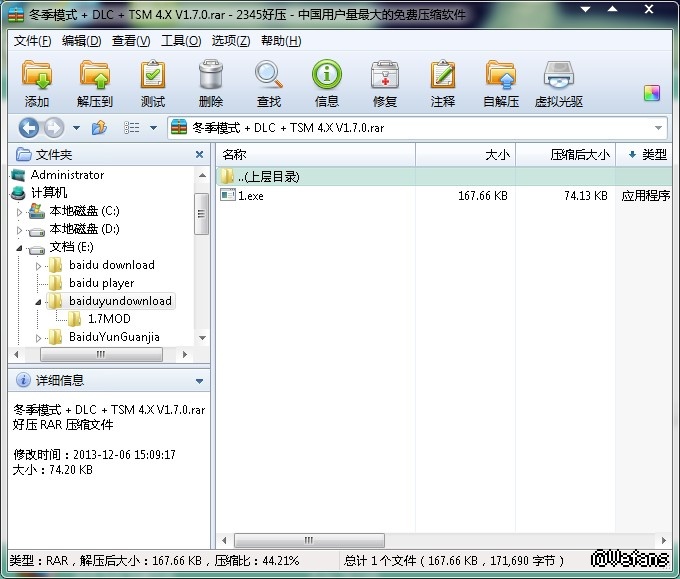Go up one folder level icon
The height and width of the screenshot is (579, 680).
(99, 128)
